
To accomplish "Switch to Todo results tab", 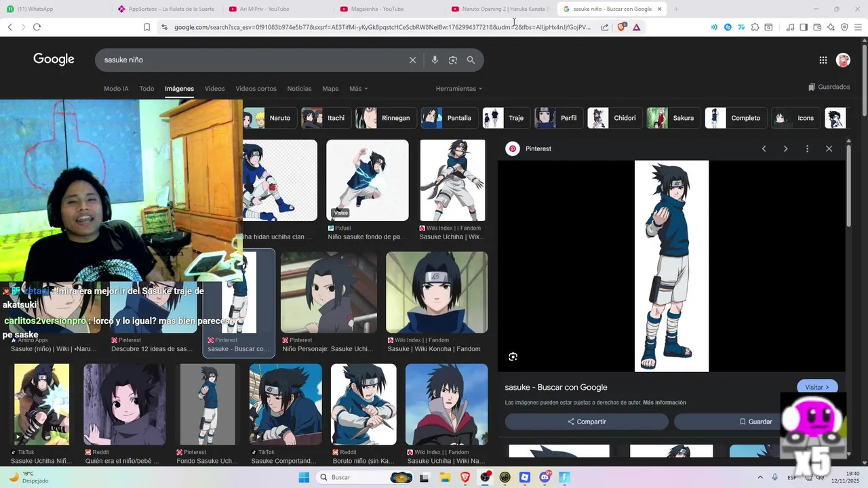I will tap(146, 89).
